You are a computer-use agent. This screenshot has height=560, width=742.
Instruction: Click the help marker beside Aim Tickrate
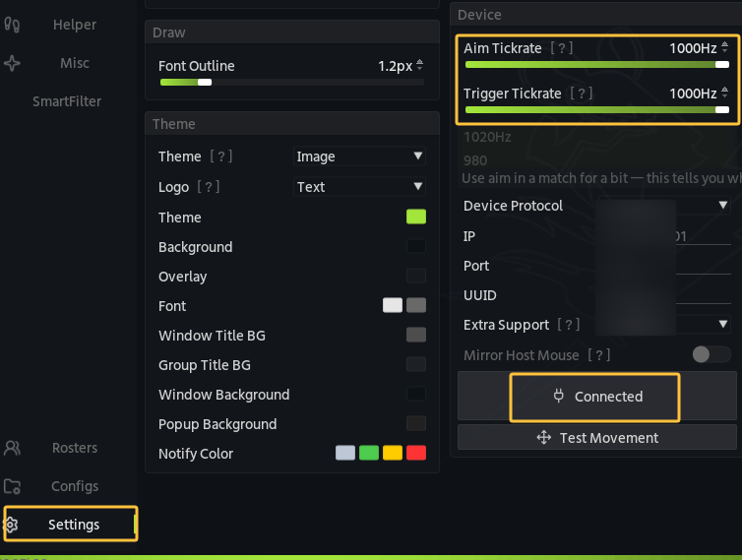click(562, 48)
